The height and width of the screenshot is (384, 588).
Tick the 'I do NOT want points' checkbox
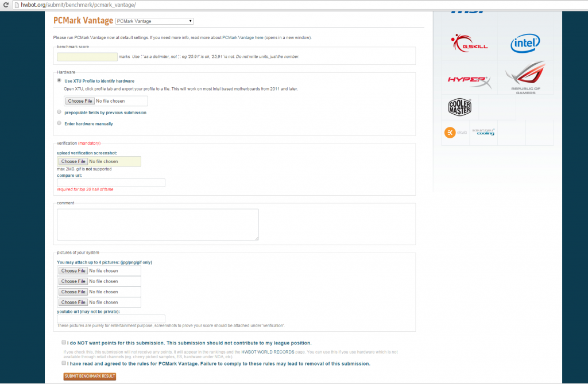pyautogui.click(x=64, y=342)
